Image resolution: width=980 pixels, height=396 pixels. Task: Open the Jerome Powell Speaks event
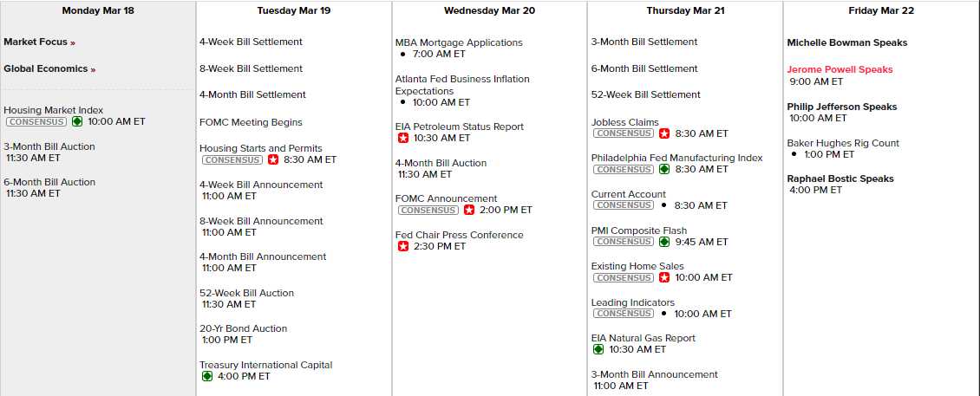pyautogui.click(x=840, y=70)
